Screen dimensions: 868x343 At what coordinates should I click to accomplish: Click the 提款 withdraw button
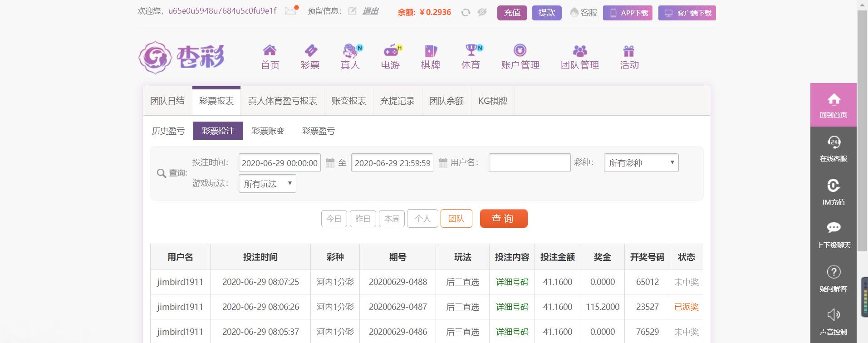click(547, 13)
